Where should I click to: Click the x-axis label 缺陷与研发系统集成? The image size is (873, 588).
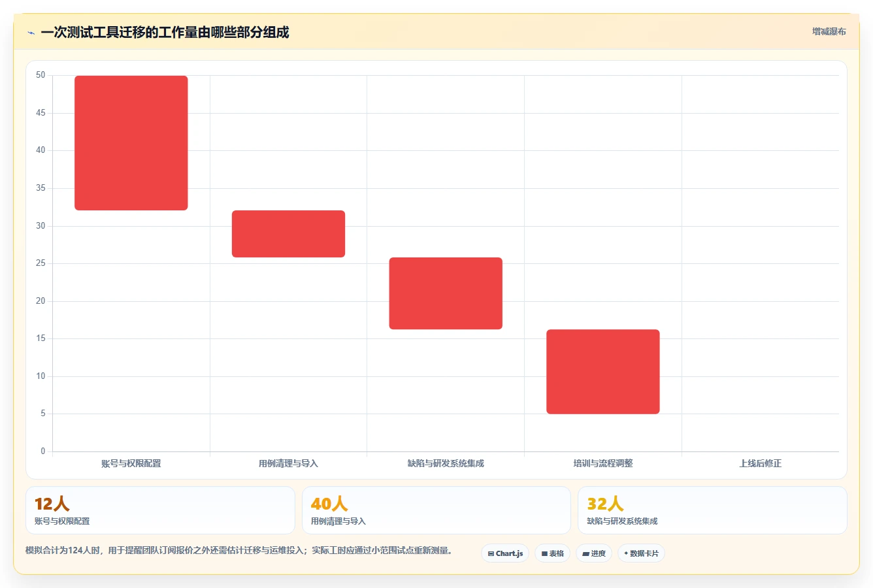pos(446,463)
